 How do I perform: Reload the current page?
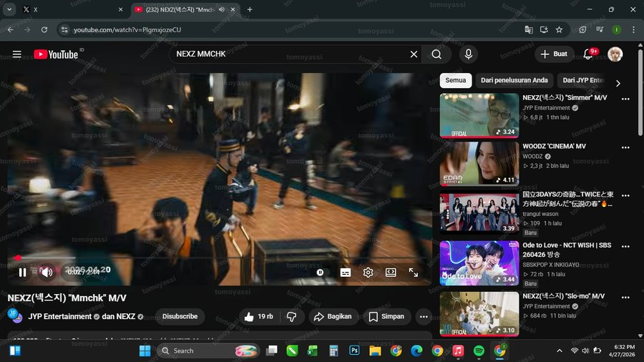pyautogui.click(x=44, y=29)
